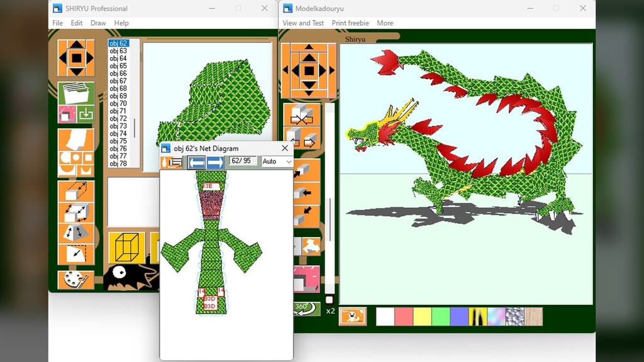The image size is (644, 362).
Task: Select obj 74 in the object list
Action: (119, 133)
